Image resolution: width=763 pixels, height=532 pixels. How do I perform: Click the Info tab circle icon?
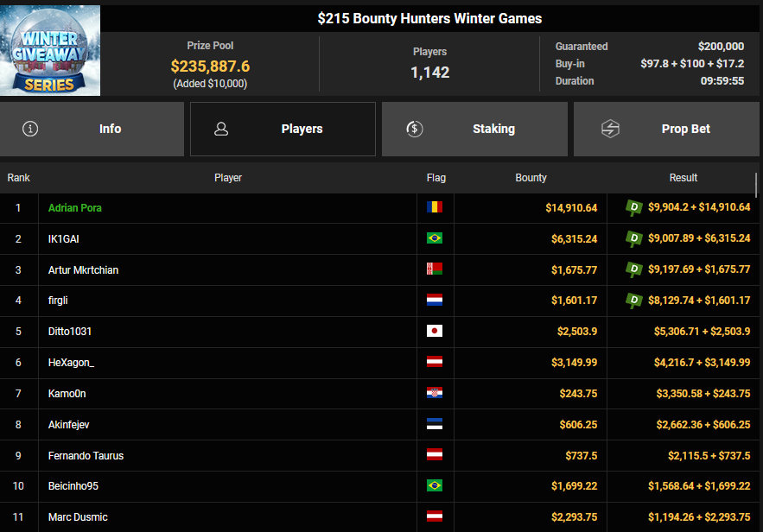31,130
